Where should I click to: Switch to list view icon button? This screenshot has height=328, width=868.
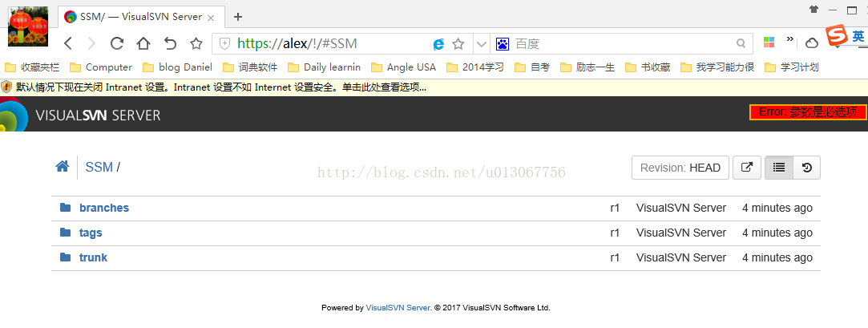coord(779,168)
